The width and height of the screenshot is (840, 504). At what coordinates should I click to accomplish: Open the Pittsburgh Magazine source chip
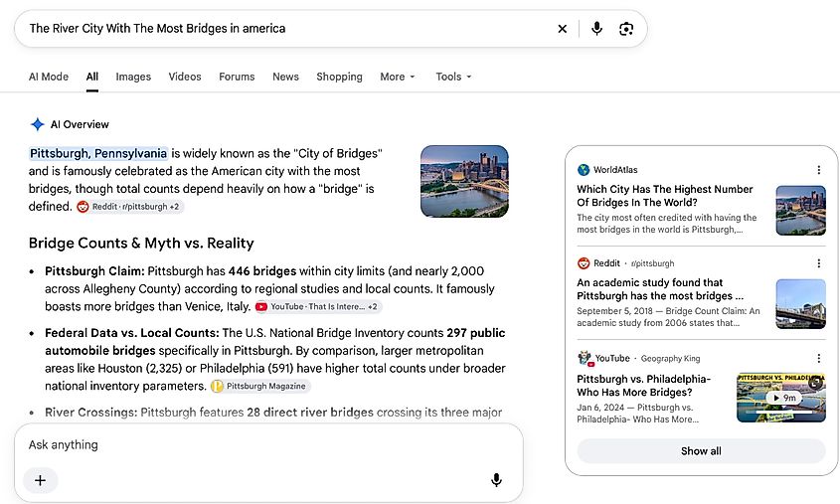tap(259, 386)
